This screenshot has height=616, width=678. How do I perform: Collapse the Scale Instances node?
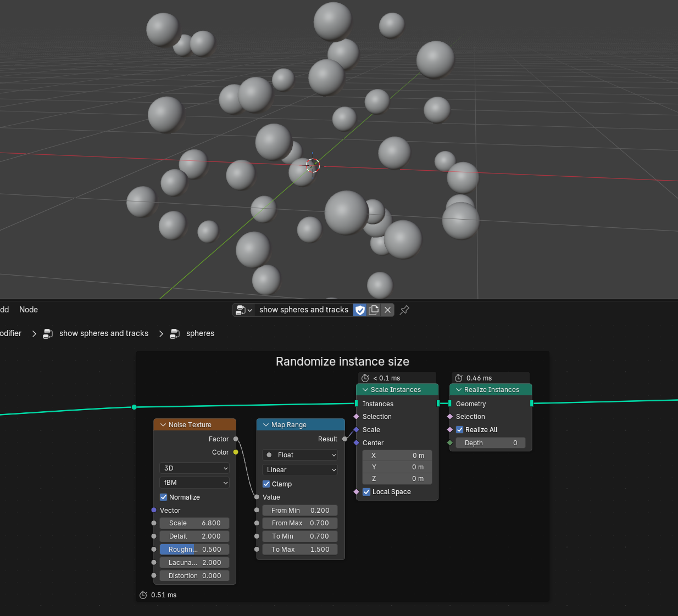pyautogui.click(x=365, y=390)
